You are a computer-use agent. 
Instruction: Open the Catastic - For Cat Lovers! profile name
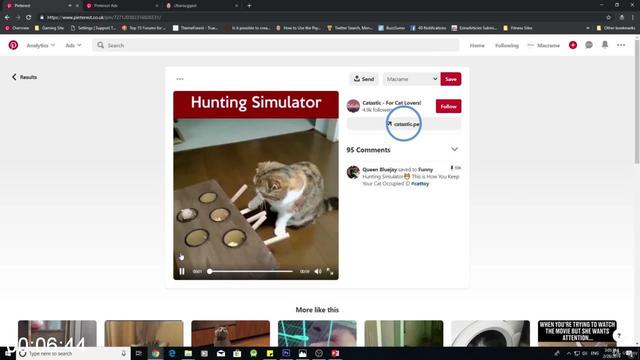pyautogui.click(x=391, y=103)
